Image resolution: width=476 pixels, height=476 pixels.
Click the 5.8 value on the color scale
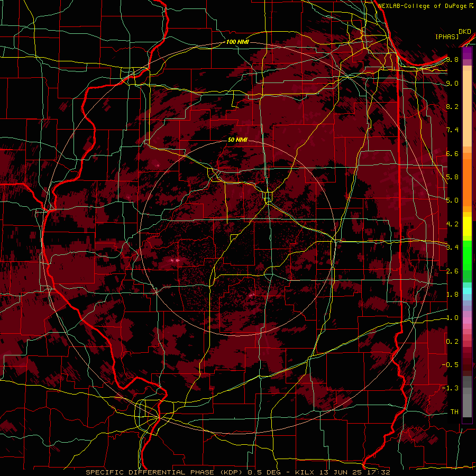tap(452, 177)
